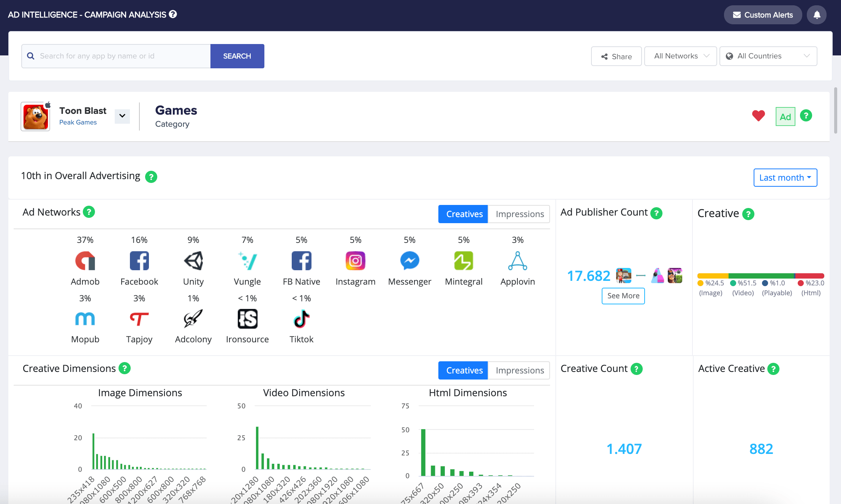The height and width of the screenshot is (504, 841).
Task: Click the notification bell icon
Action: click(x=817, y=15)
